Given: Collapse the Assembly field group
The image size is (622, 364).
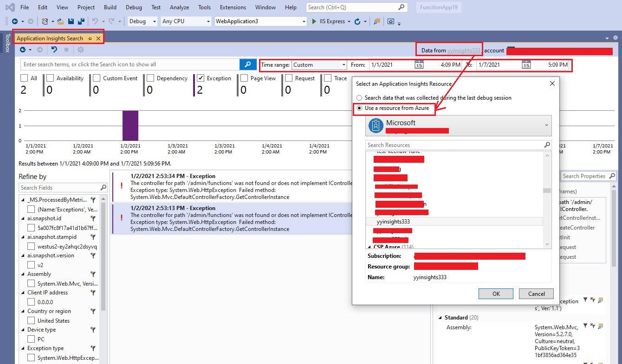Looking at the screenshot, I should (23, 274).
